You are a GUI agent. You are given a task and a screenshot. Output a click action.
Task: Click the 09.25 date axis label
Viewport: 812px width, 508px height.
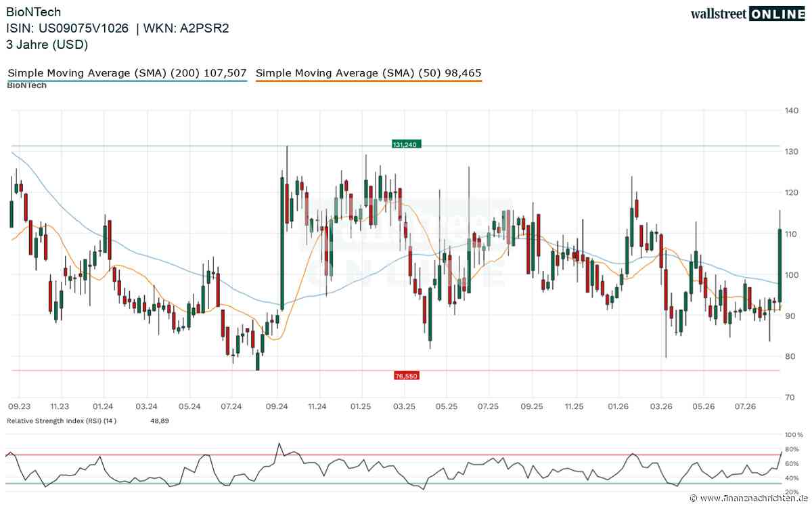[531, 406]
